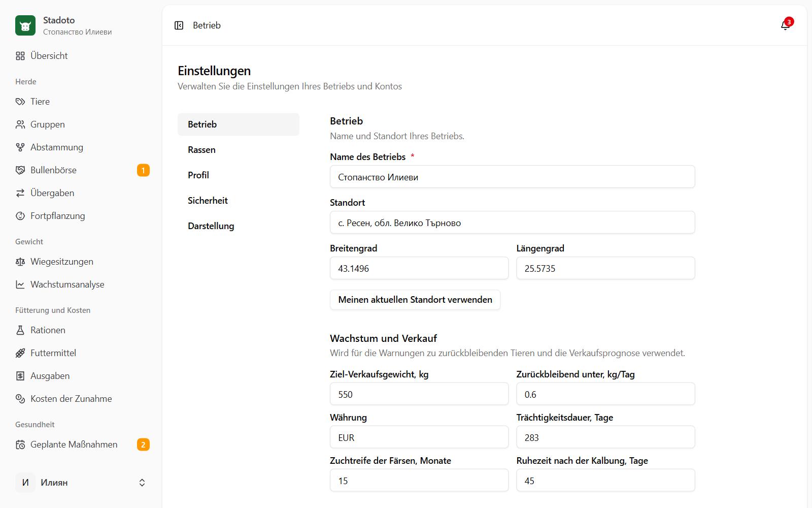This screenshot has height=508, width=812.
Task: Click the Futtermittel wheat icon
Action: [x=20, y=353]
